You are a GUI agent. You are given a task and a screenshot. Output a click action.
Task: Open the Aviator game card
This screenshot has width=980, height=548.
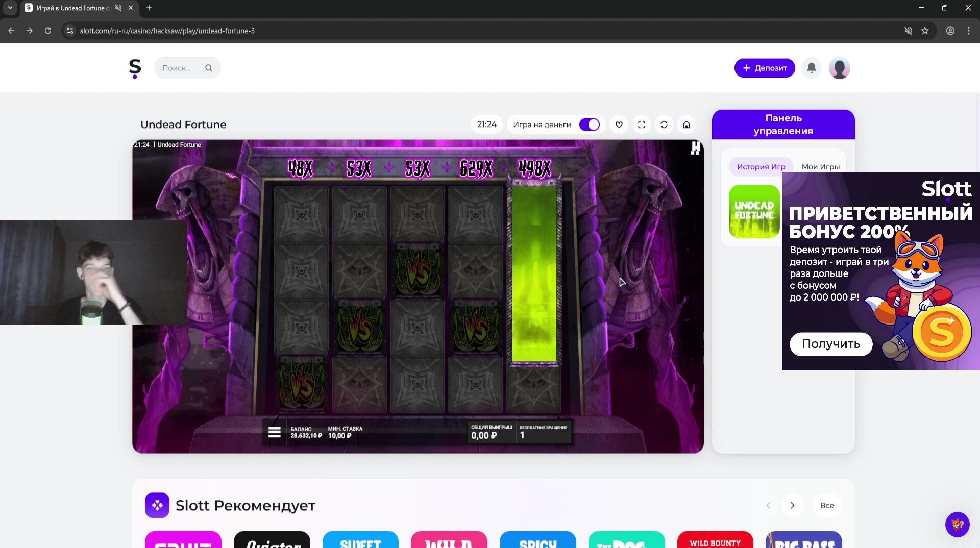coord(272,540)
